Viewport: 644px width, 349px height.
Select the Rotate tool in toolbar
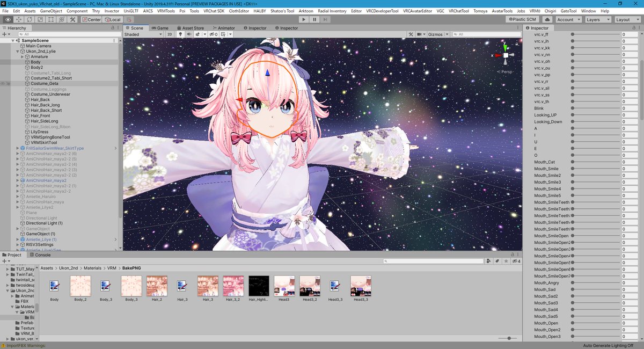tap(30, 19)
